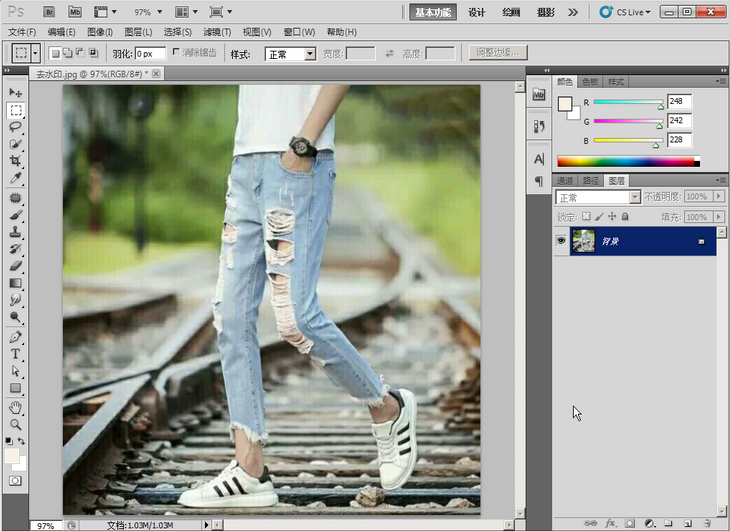730x531 pixels.
Task: Select the Lasso tool
Action: point(15,127)
